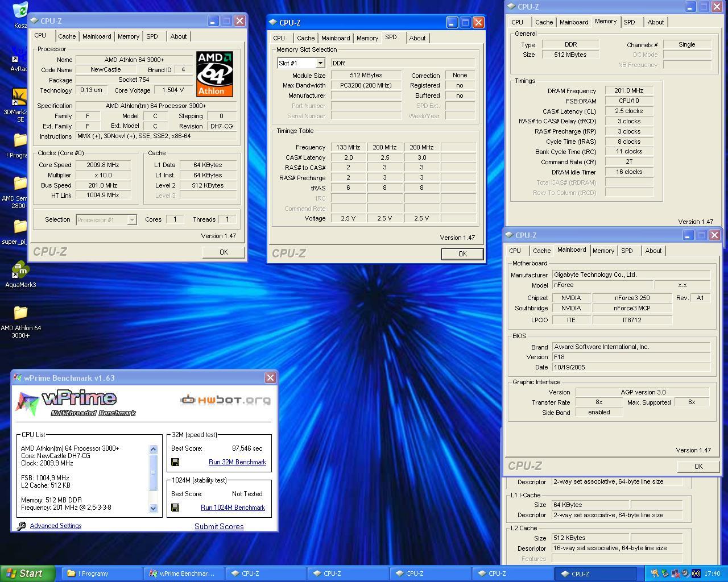Image resolution: width=728 pixels, height=582 pixels.
Task: Run the 1024M Benchmark in wPrime
Action: pyautogui.click(x=233, y=508)
